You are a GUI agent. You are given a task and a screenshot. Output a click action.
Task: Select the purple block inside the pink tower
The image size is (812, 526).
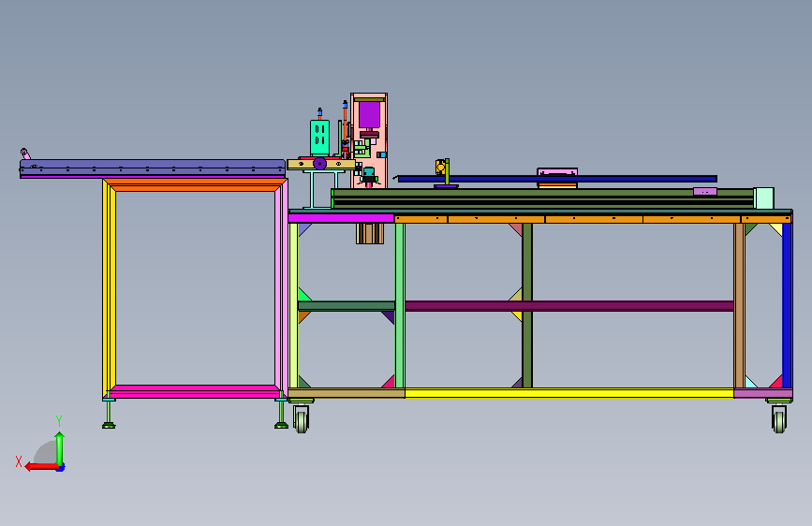click(369, 115)
